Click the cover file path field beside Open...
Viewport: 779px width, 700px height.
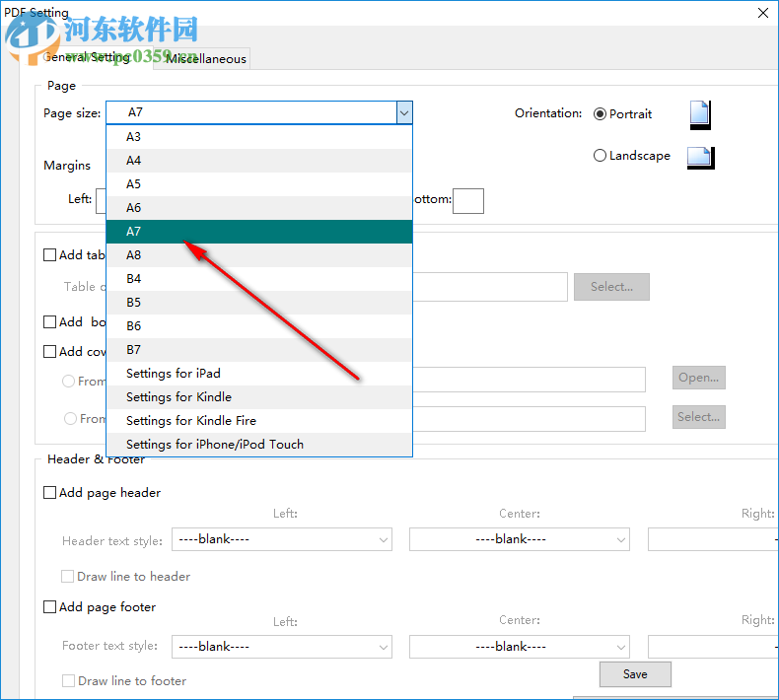(530, 380)
